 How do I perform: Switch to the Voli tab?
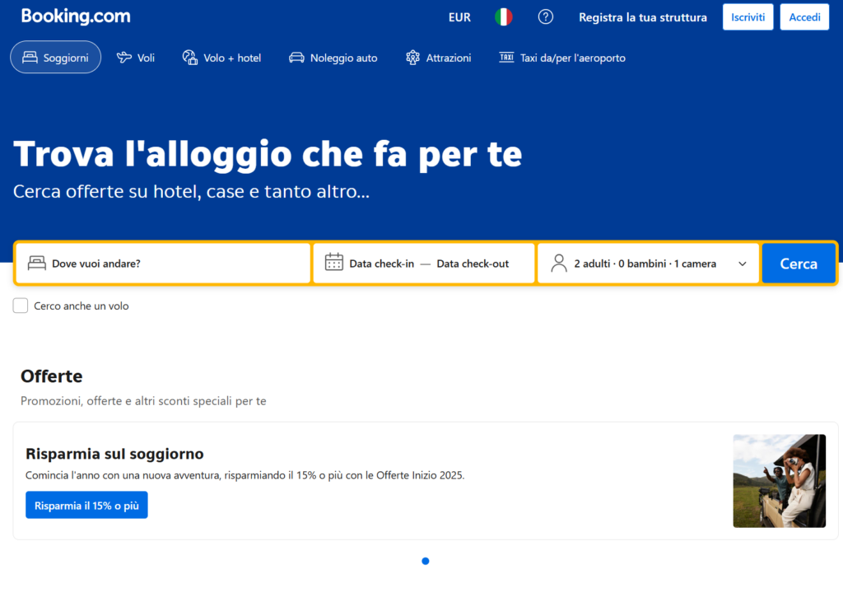(136, 58)
